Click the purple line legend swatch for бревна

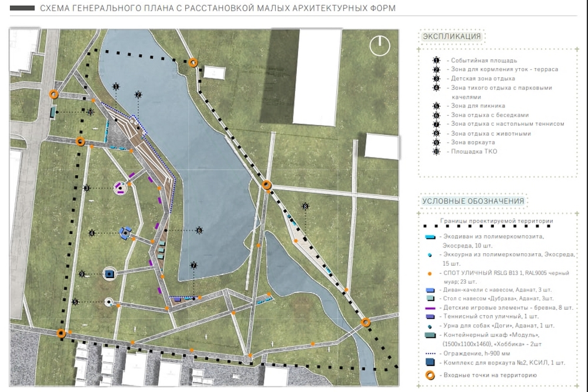(431, 307)
